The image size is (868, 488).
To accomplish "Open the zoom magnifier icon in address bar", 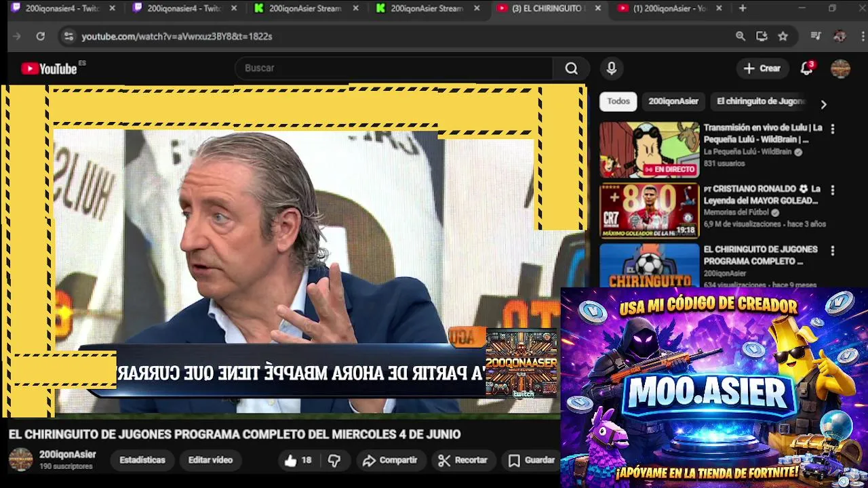I will click(741, 37).
